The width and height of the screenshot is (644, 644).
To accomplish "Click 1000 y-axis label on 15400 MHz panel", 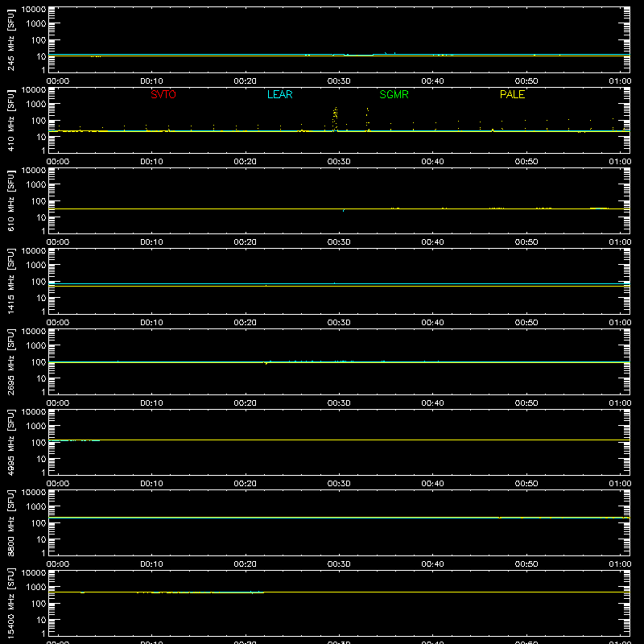I will [x=36, y=588].
